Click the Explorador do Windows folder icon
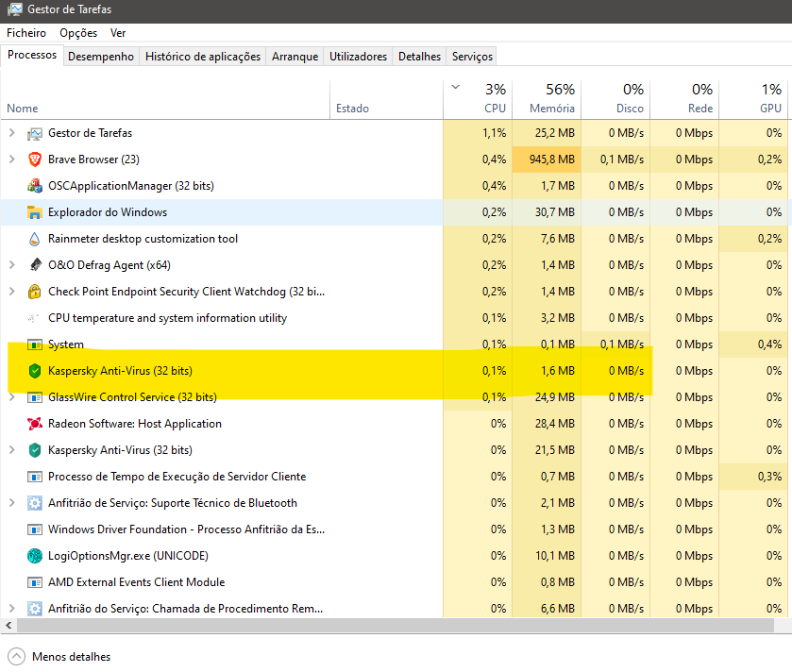Viewport: 792px width, 672px height. coord(34,212)
